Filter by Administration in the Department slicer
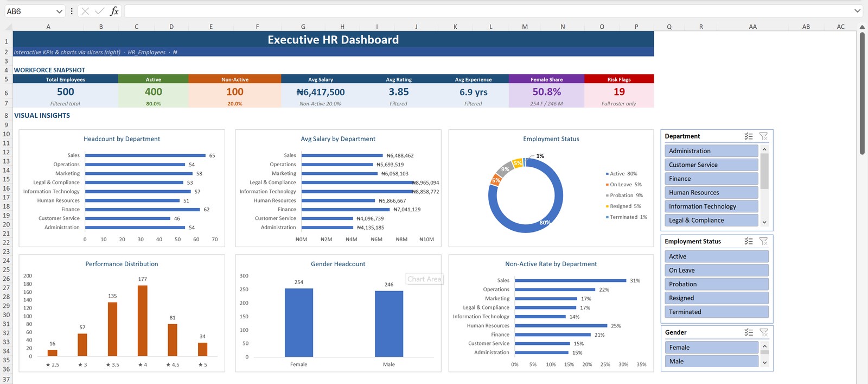 pos(711,151)
